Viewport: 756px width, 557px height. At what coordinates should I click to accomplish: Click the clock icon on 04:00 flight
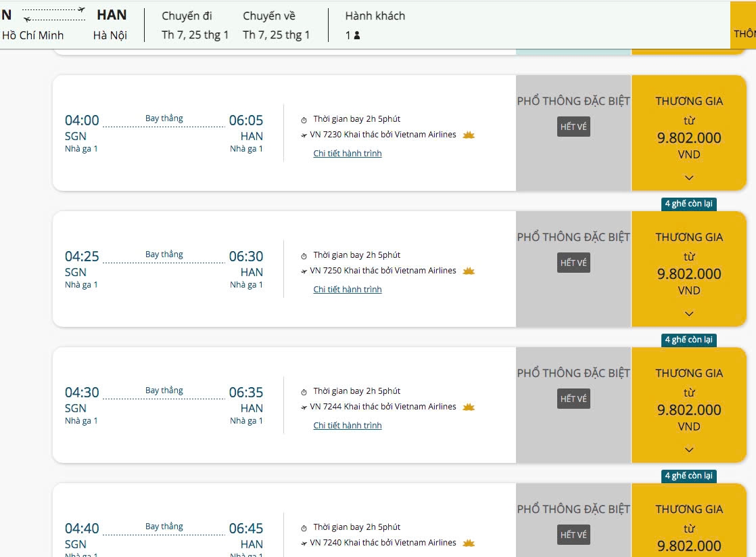tap(304, 120)
